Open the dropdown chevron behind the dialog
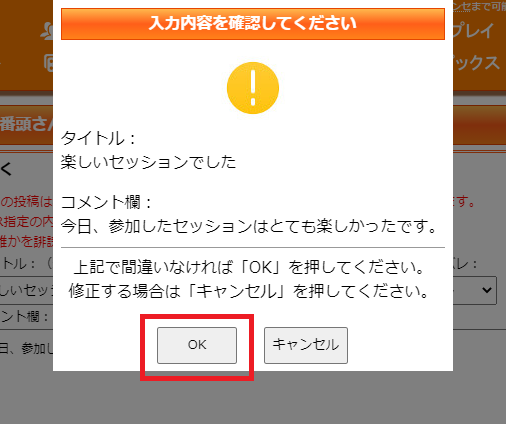 487,290
